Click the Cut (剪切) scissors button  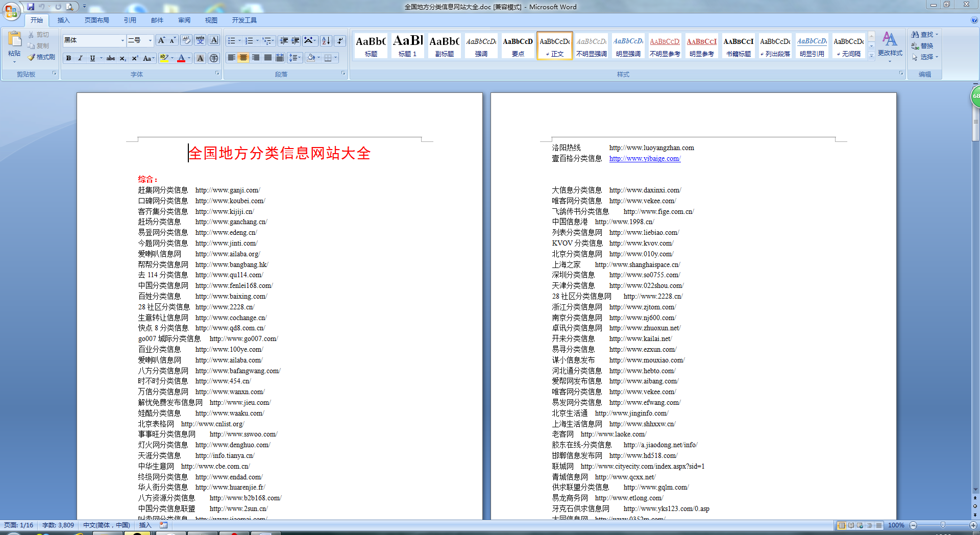(39, 35)
